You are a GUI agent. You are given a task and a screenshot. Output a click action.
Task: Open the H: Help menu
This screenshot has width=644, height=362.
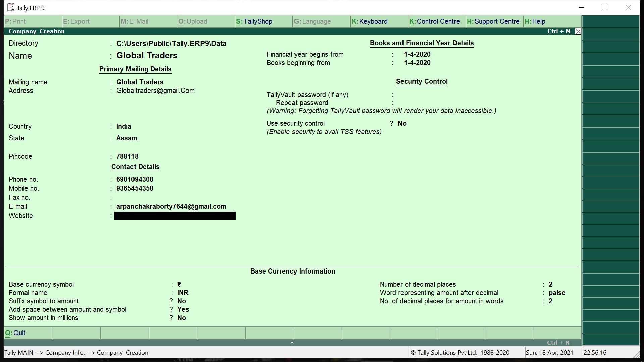click(552, 21)
